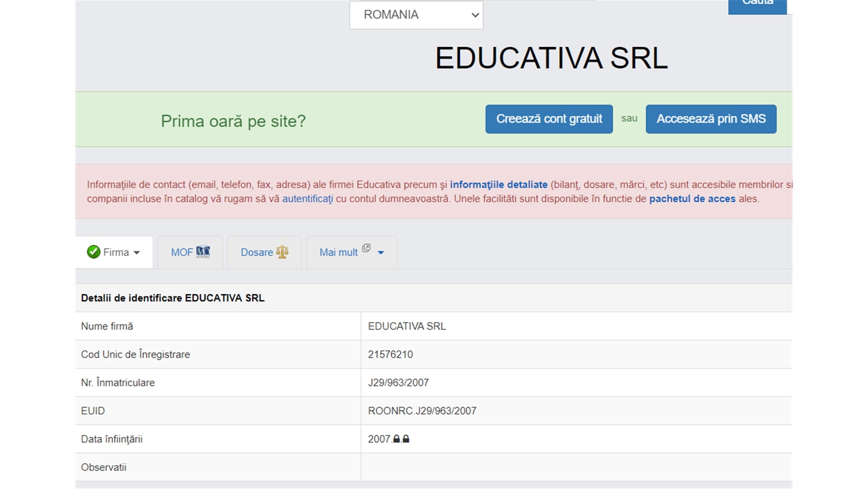The image size is (868, 489).
Task: Select EUID value ROONRC.J29/963/2007
Action: tap(422, 411)
